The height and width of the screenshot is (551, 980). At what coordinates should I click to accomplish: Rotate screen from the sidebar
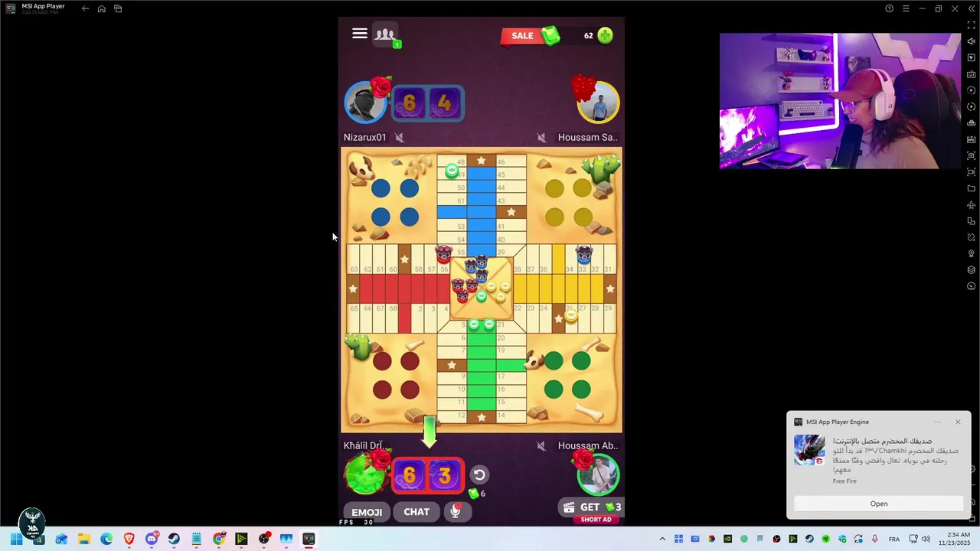click(x=971, y=237)
